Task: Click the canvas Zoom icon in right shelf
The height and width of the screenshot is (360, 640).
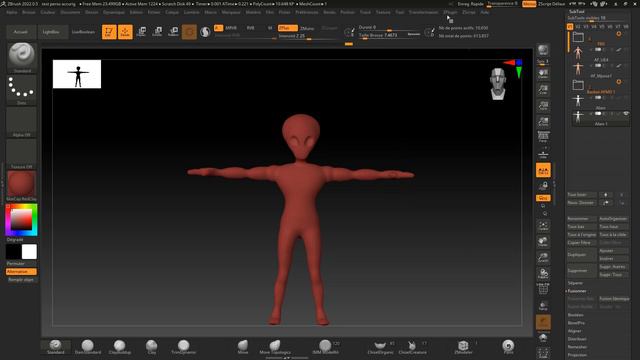Action: [x=543, y=90]
